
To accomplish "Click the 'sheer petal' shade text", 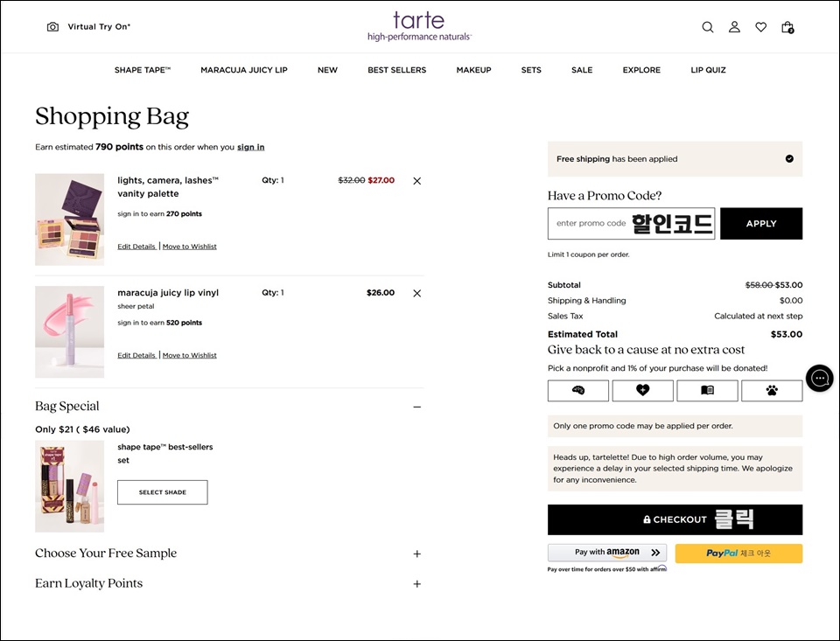I will (136, 306).
